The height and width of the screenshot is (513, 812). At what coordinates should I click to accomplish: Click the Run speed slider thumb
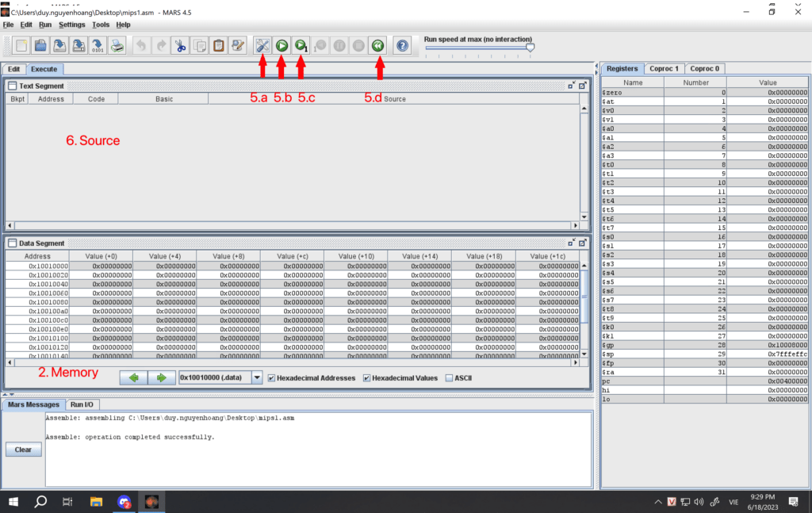(x=530, y=48)
